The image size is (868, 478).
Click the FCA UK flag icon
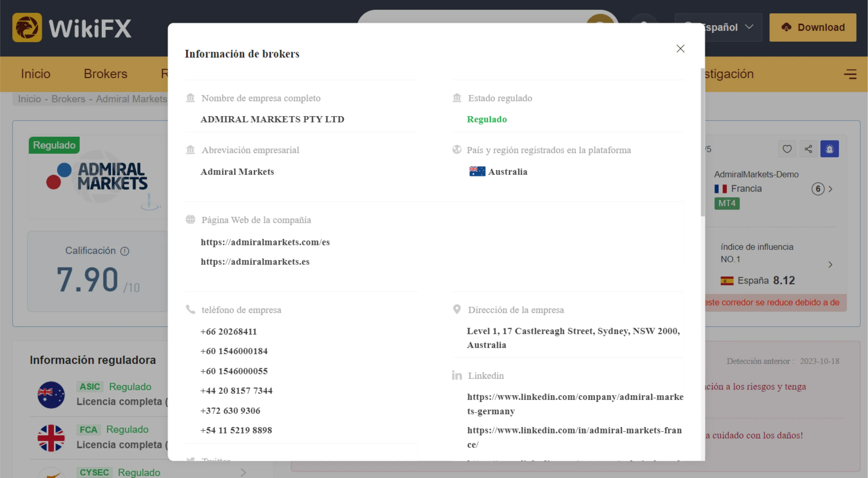tap(51, 438)
